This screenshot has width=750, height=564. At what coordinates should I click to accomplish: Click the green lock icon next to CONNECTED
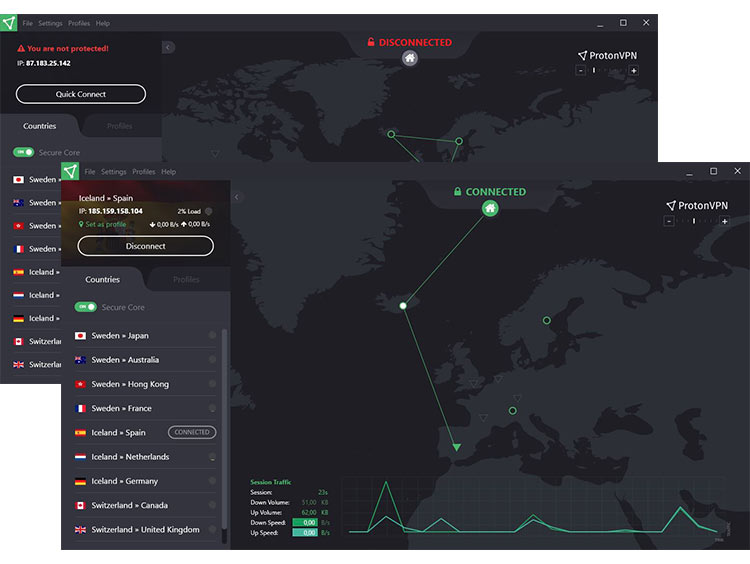(x=458, y=191)
